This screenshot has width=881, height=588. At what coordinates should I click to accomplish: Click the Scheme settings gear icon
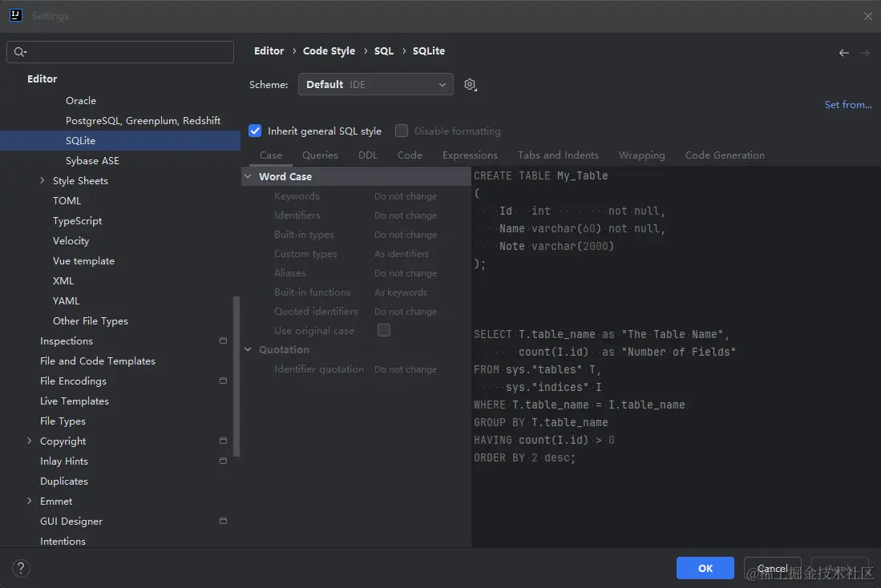coord(470,84)
